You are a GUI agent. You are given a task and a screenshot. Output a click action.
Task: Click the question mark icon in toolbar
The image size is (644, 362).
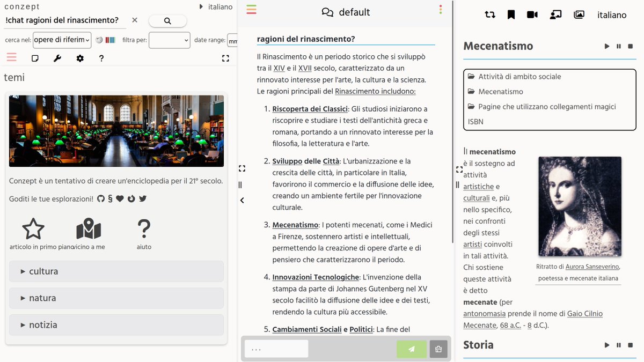pos(101,58)
